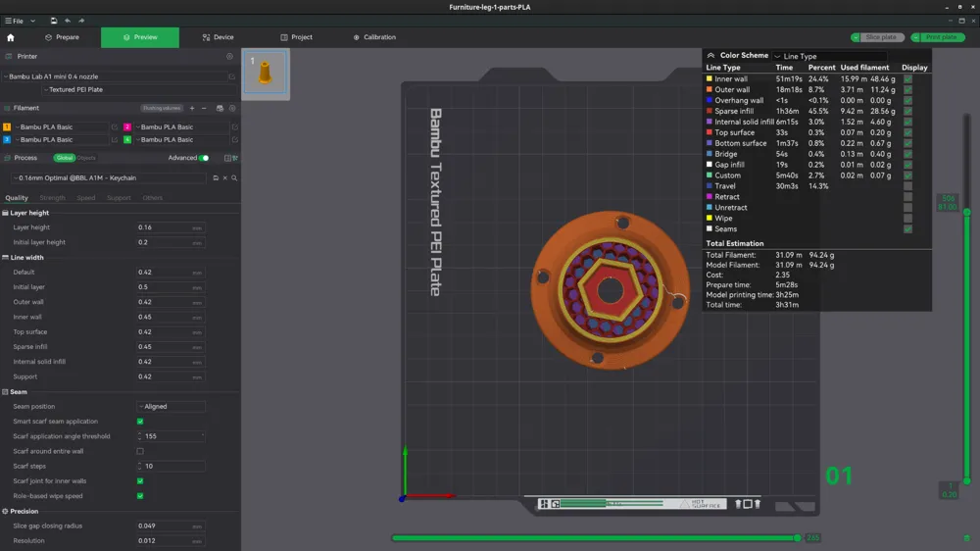The width and height of the screenshot is (980, 551).
Task: Collapse the Color Scheme legend panel
Action: point(710,56)
